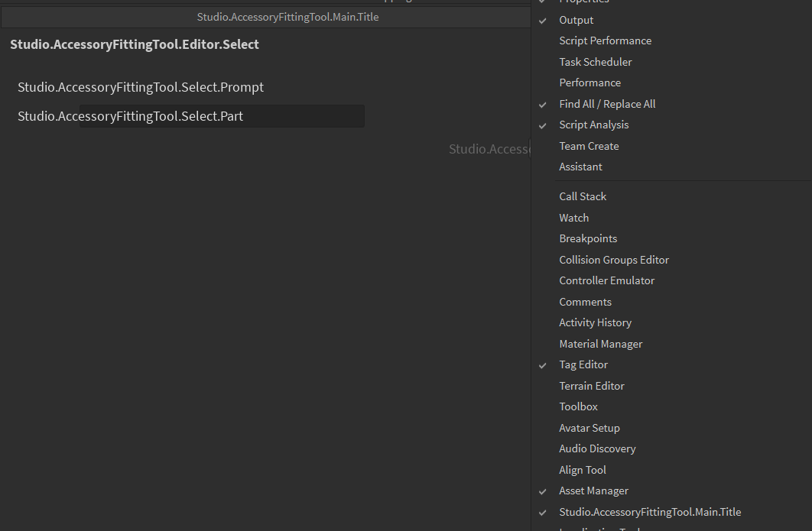Show the Call Stack panel
This screenshot has height=531, width=812.
[583, 196]
